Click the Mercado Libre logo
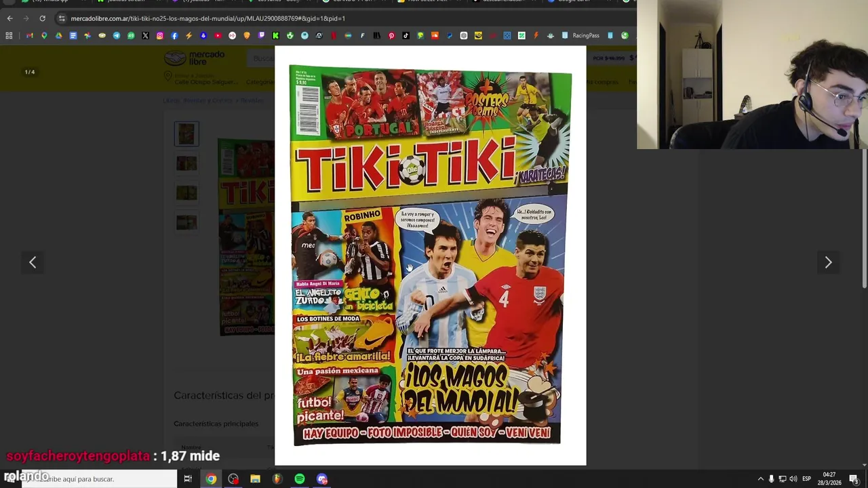The width and height of the screenshot is (868, 488). [195, 58]
